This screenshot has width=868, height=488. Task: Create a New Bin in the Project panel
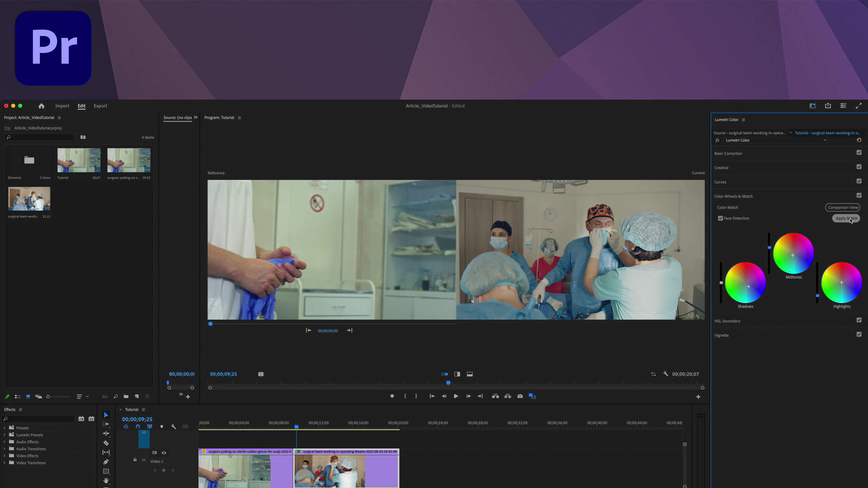tap(126, 396)
